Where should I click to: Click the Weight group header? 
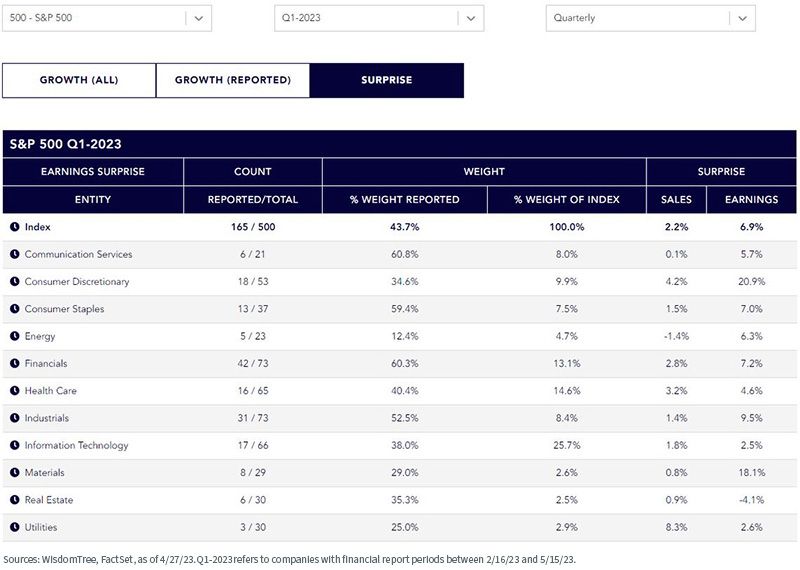coord(484,171)
